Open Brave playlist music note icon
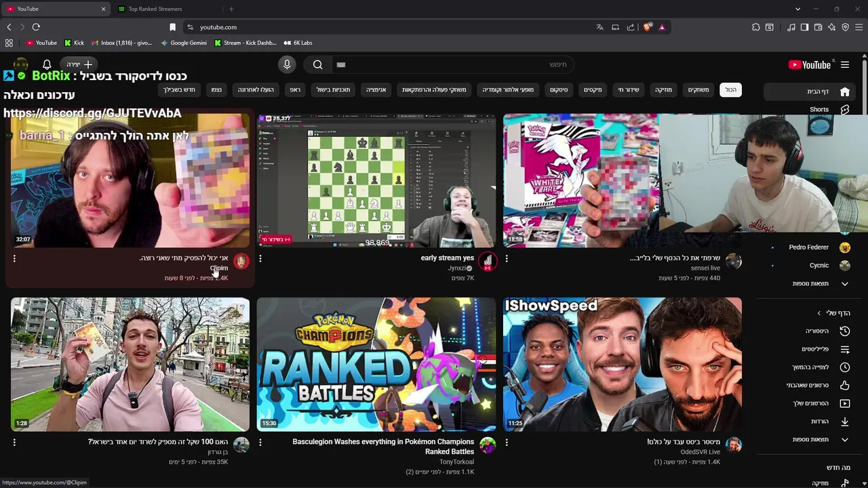This screenshot has height=488, width=868. 791,27
